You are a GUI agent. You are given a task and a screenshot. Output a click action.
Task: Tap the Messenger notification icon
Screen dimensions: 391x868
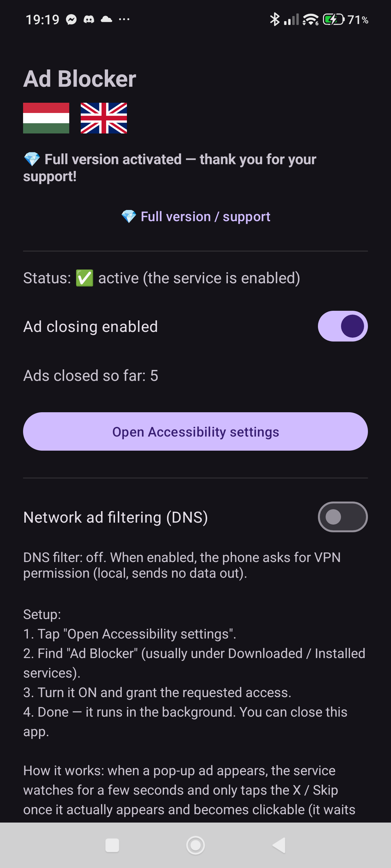tap(71, 20)
